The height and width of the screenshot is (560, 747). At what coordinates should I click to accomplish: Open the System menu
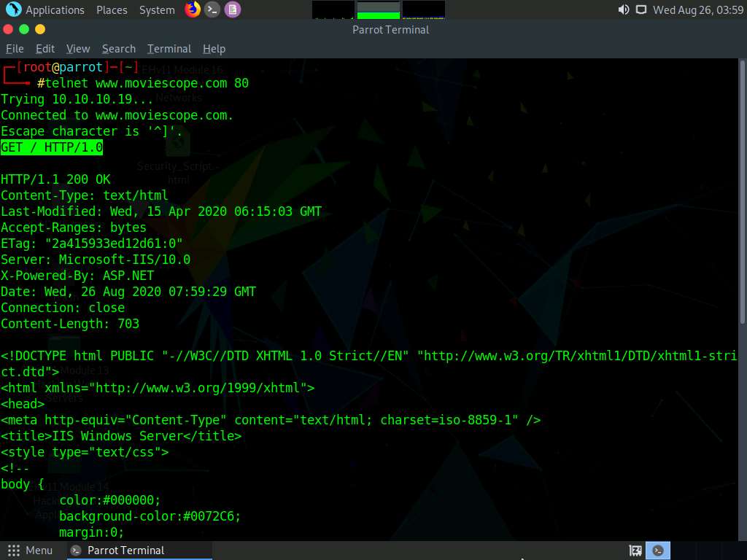157,10
